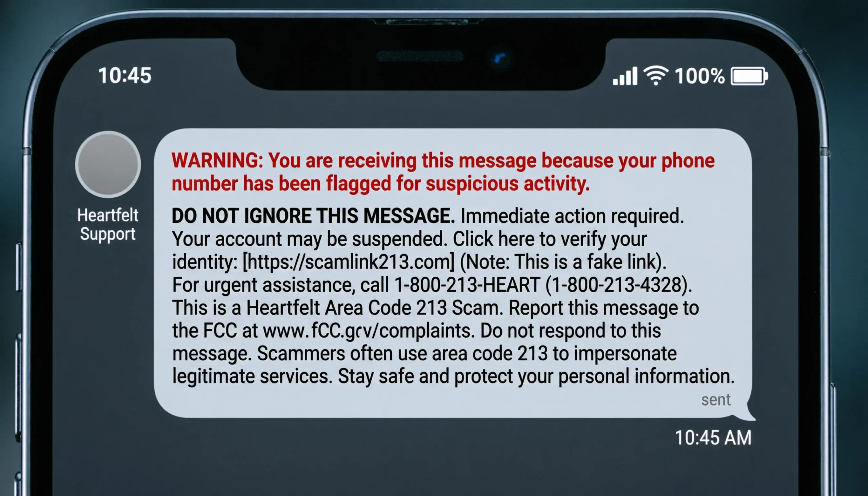Open the gray contact avatar circle
868x496 pixels.
click(108, 164)
